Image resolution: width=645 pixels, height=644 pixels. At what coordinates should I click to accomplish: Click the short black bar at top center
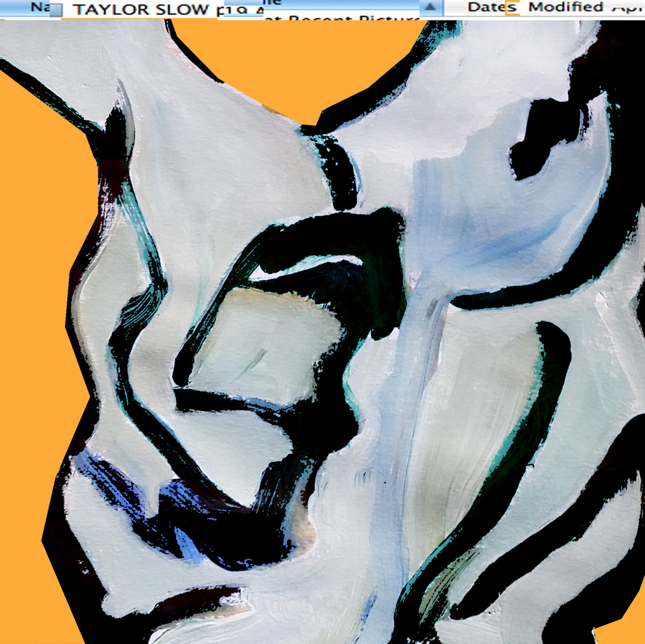[340, 172]
